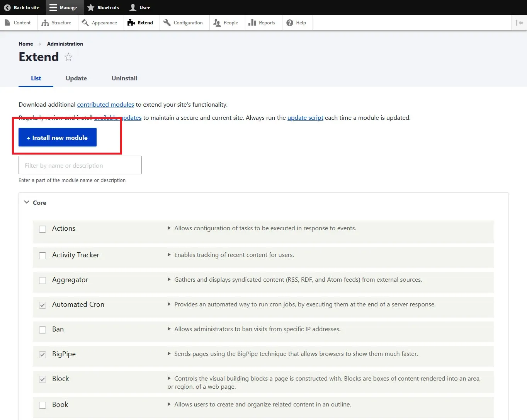Follow the available updates link
Screen dimensions: 527x420
click(118, 118)
